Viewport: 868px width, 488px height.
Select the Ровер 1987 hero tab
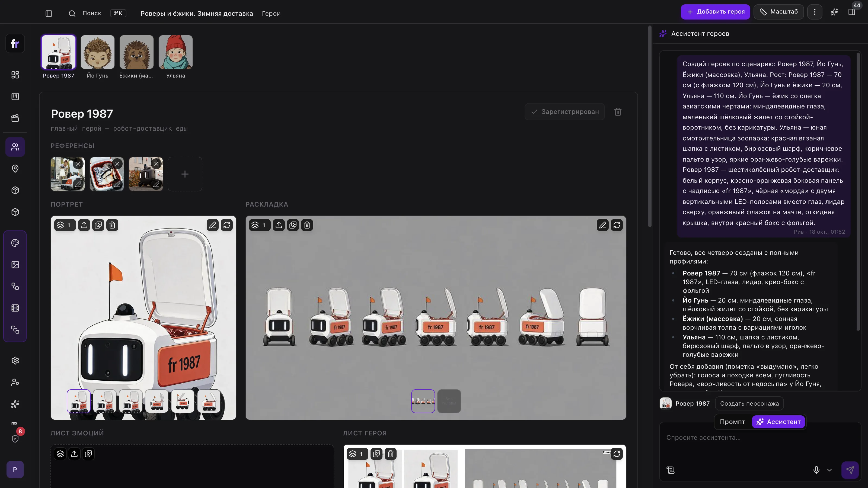tap(59, 57)
